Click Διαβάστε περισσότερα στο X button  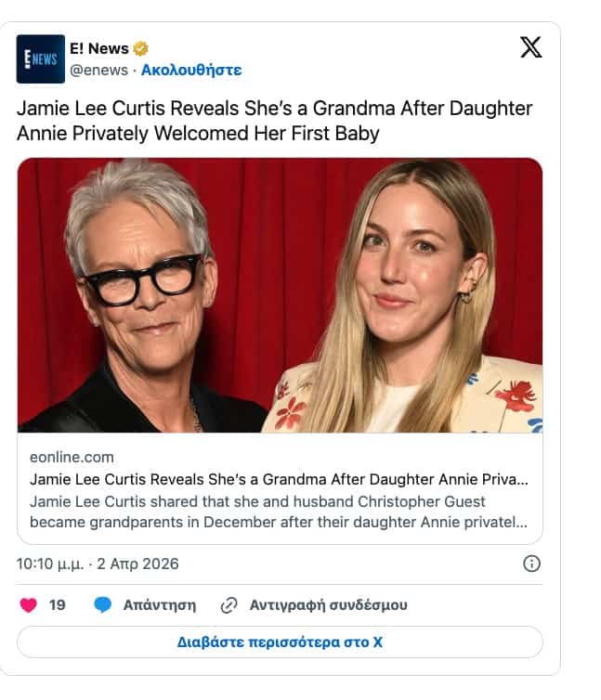click(x=280, y=642)
